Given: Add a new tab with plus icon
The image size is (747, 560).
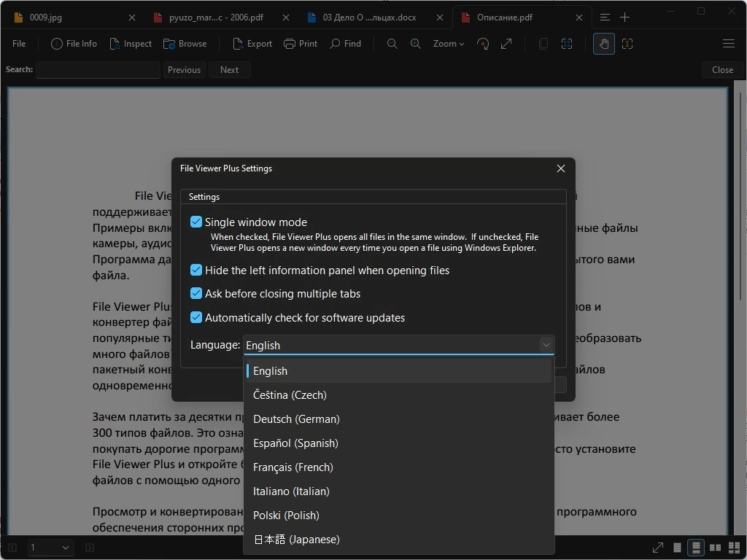Looking at the screenshot, I should click(x=625, y=17).
